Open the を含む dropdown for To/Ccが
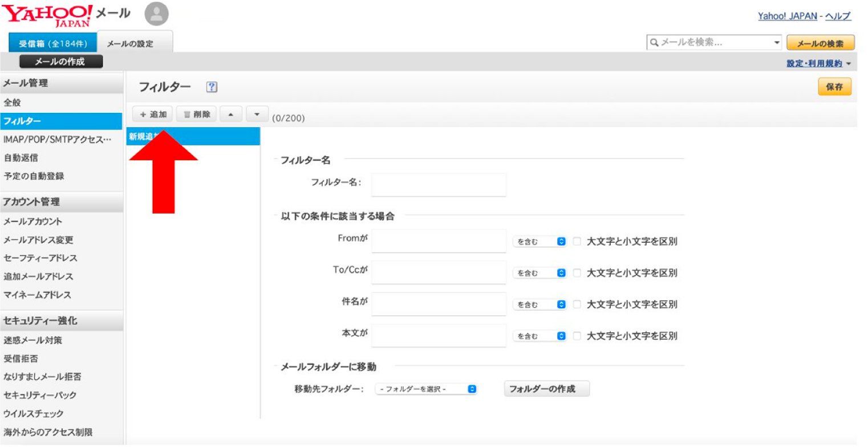The height and width of the screenshot is (448, 868). click(x=539, y=273)
